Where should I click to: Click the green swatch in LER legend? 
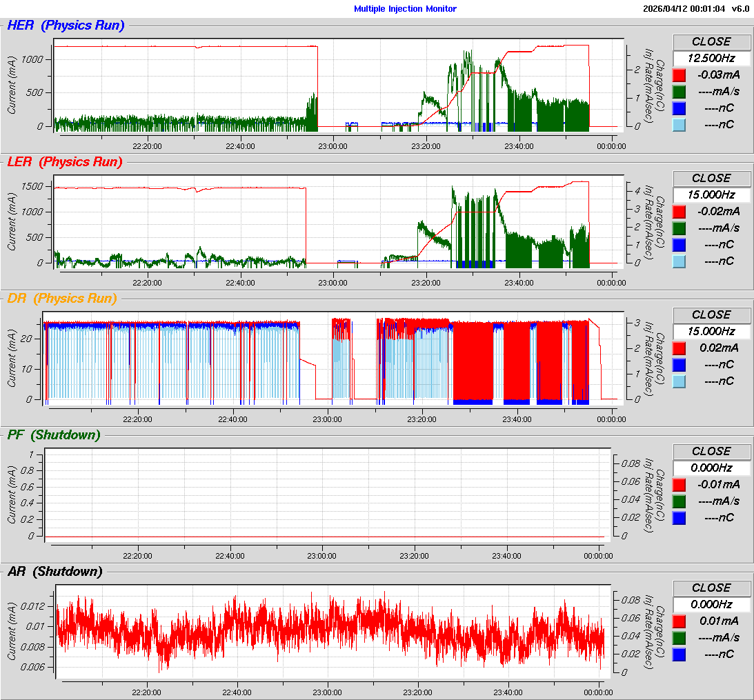click(679, 228)
